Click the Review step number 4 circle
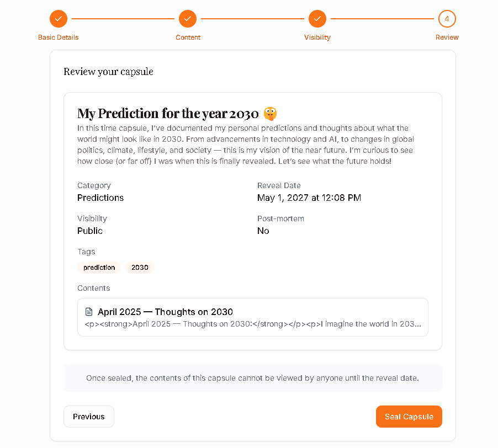The image size is (498, 448). [x=447, y=19]
